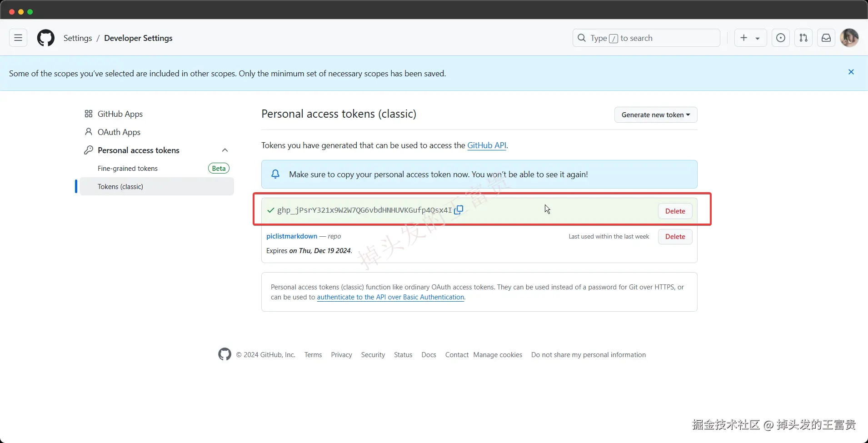The height and width of the screenshot is (443, 868).
Task: Collapse the Personal access tokens section
Action: pos(224,150)
